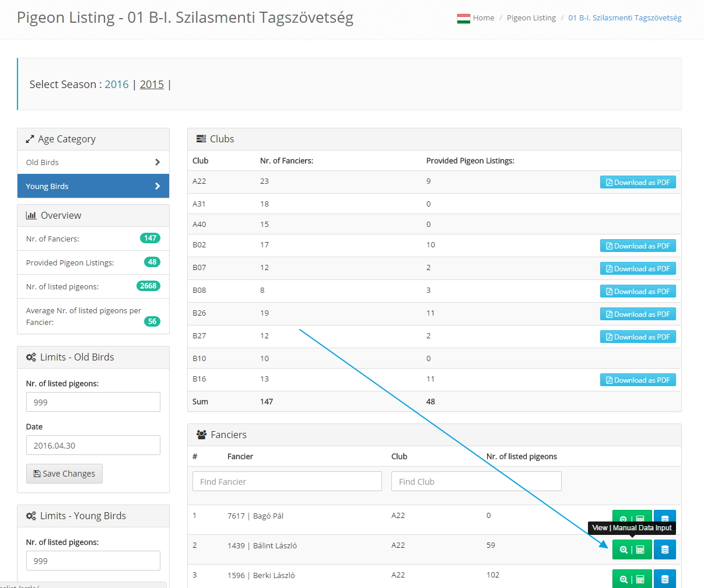Switch to season 2016
Viewport: 704px width, 588px height.
click(x=117, y=85)
